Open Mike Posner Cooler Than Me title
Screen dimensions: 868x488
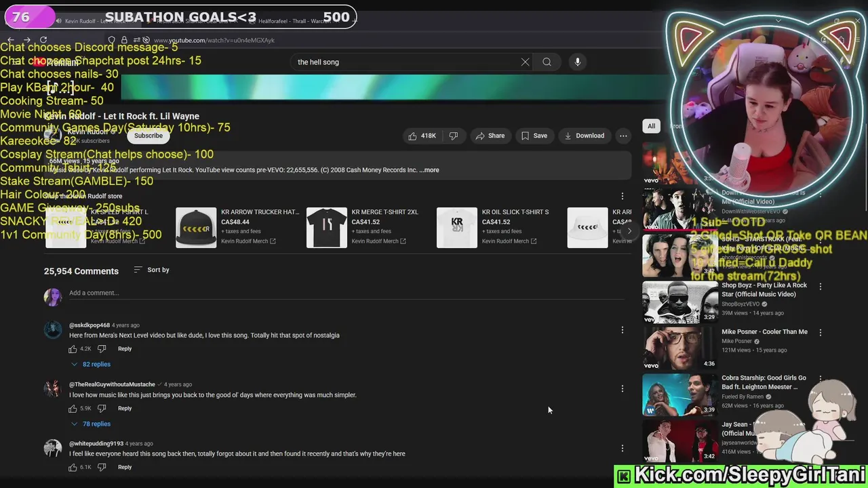click(764, 332)
